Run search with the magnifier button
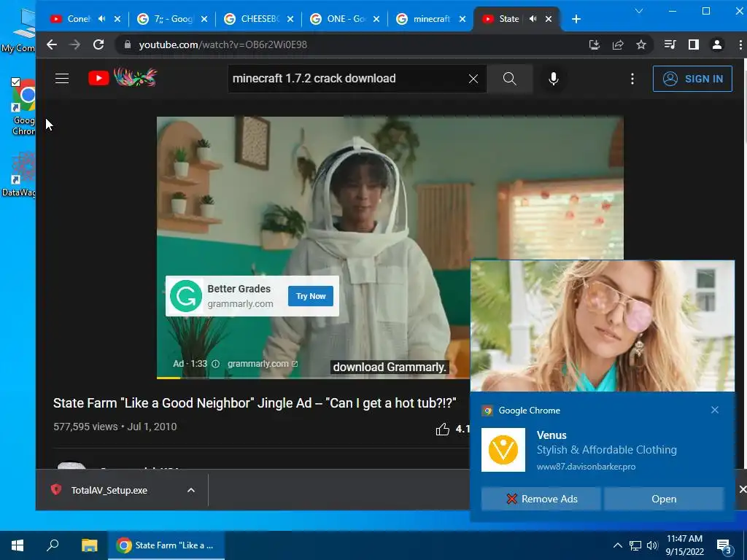This screenshot has height=560, width=747. point(510,79)
